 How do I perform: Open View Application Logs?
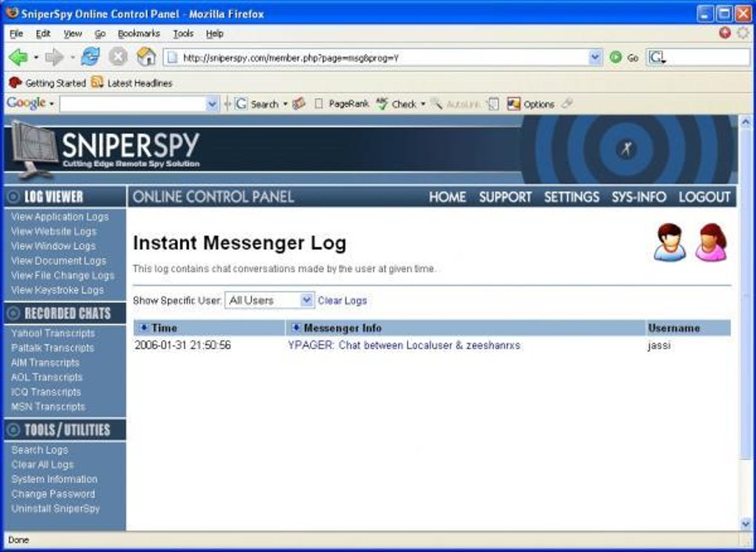60,217
